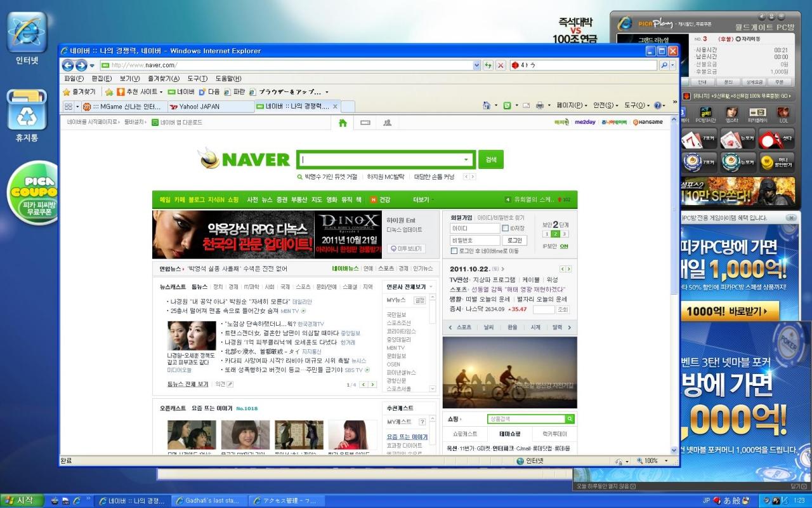Expand the address bar URL dropdown
Screen dimensions: 812x508
pyautogui.click(x=477, y=65)
